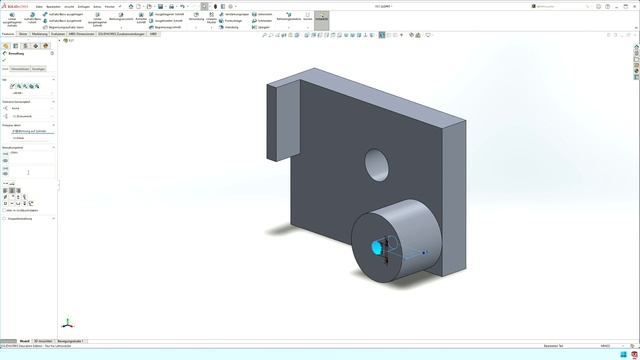Click the primary value name field
Viewport: 640px width, 360px height.
click(33, 131)
